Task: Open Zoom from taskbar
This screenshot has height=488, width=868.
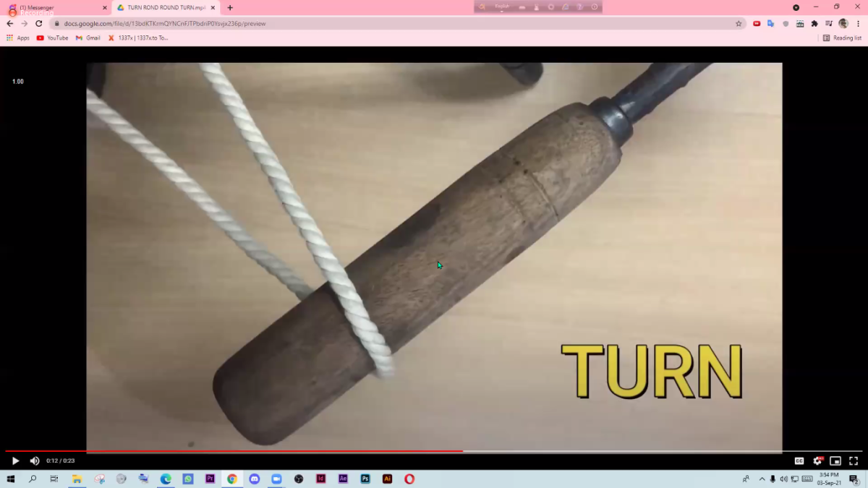Action: pyautogui.click(x=276, y=479)
